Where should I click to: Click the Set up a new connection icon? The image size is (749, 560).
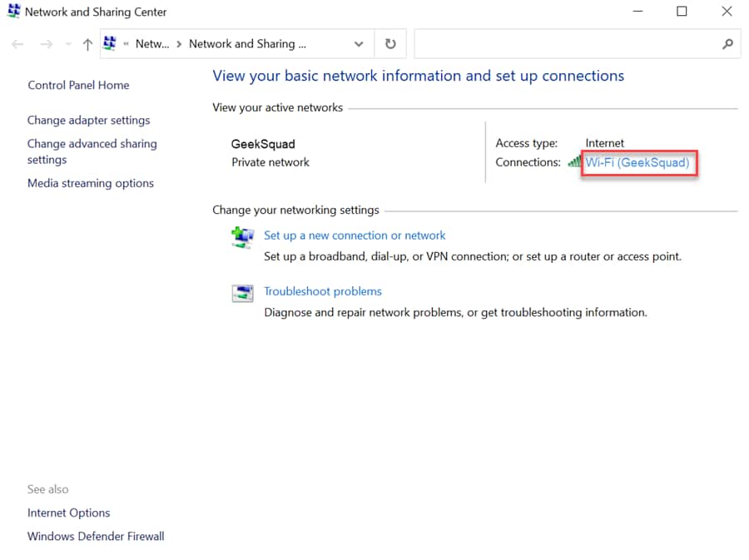click(242, 237)
